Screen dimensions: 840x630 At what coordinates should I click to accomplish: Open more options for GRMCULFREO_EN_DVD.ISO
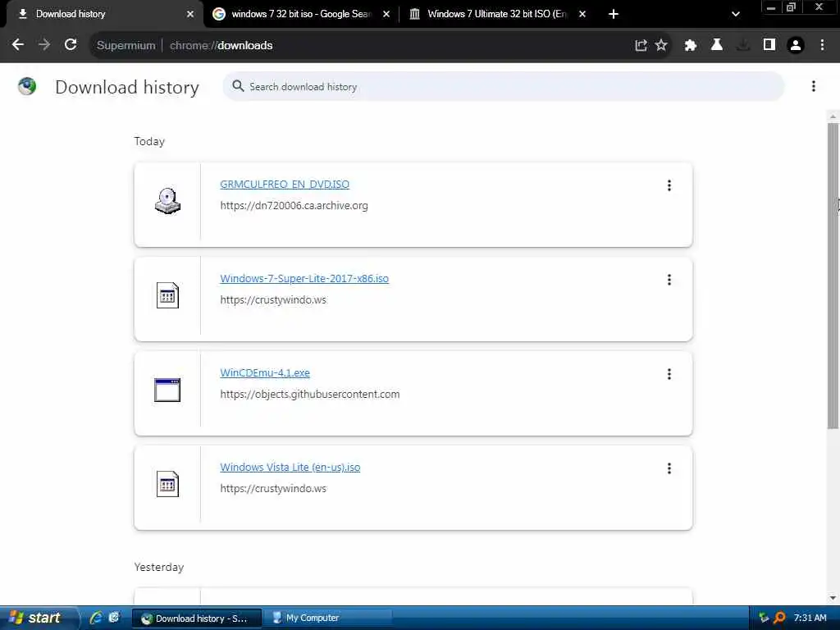[x=669, y=185]
